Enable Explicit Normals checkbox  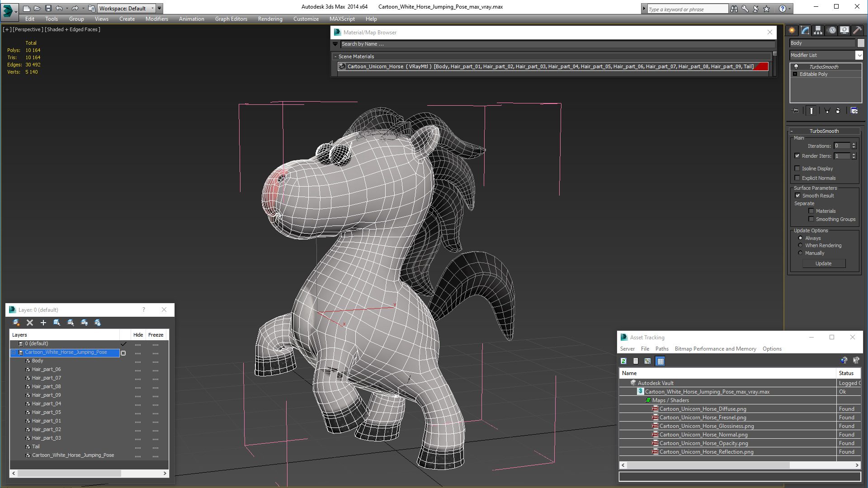pyautogui.click(x=797, y=178)
